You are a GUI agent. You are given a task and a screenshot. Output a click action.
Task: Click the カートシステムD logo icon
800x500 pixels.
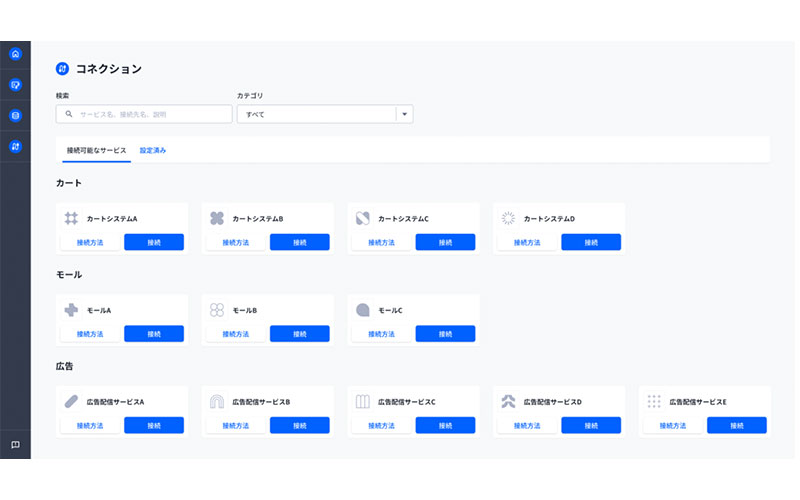[x=508, y=218]
